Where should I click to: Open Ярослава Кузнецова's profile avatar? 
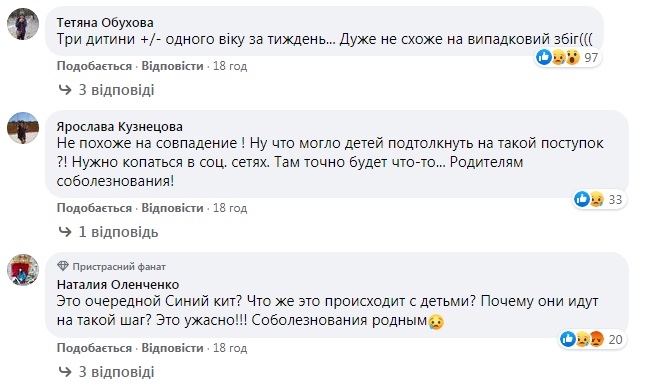click(23, 128)
